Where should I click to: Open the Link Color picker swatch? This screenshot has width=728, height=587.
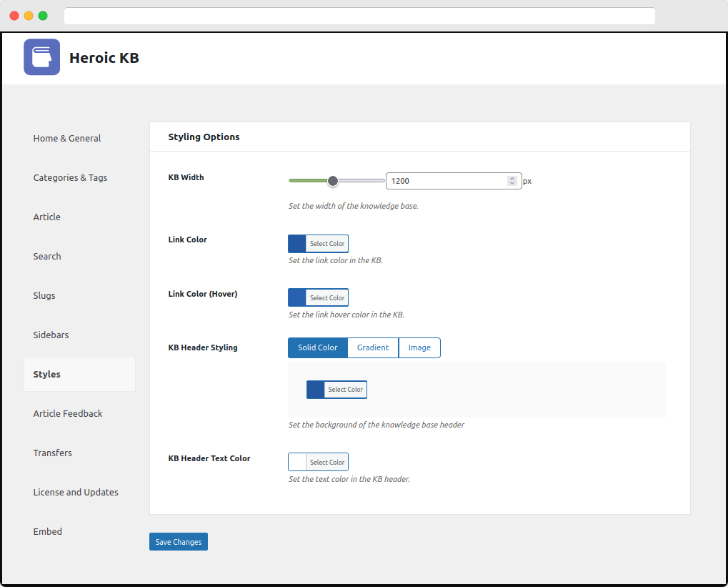[318, 244]
